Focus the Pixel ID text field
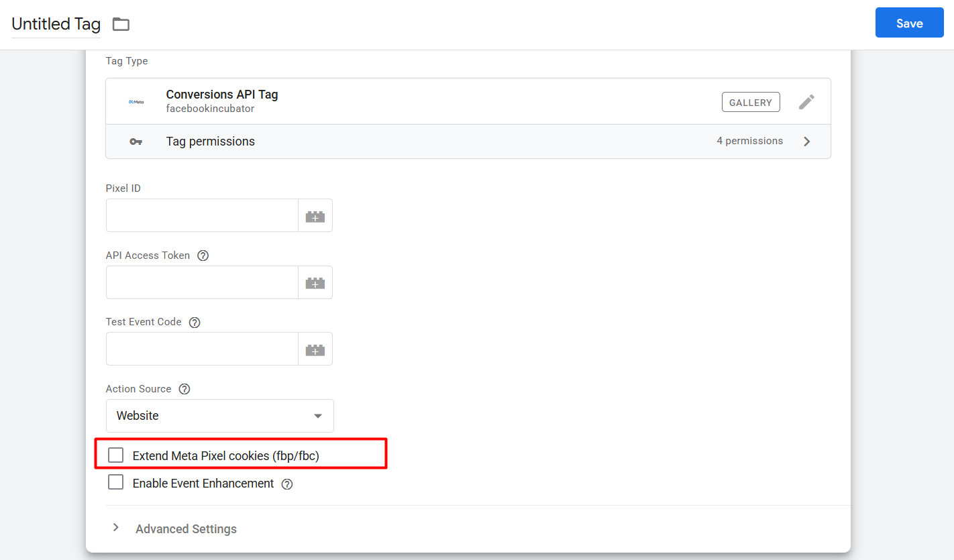 (x=202, y=215)
